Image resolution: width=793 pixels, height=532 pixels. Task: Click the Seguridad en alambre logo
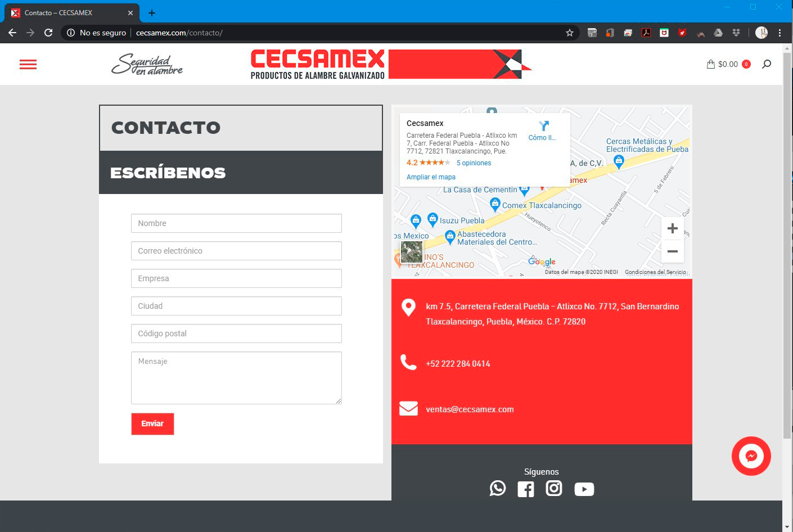pos(147,64)
